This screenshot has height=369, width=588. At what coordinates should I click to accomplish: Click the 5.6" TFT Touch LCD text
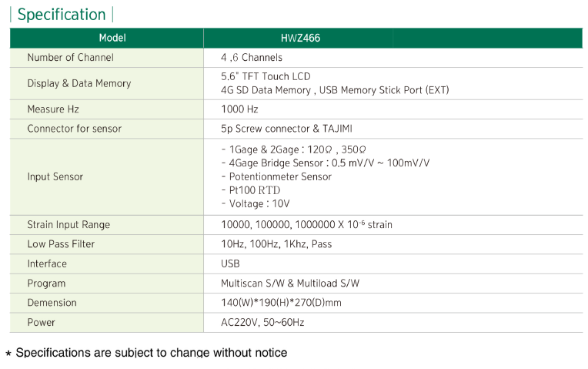click(266, 76)
